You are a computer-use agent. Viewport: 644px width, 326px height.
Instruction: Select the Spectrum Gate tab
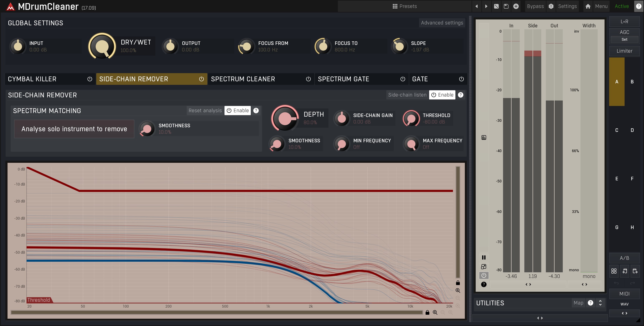361,79
